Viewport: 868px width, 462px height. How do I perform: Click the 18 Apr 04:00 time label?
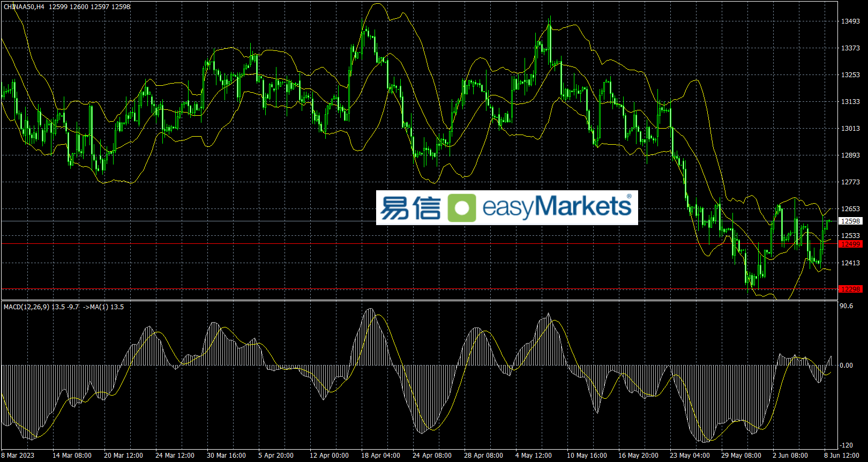pyautogui.click(x=380, y=456)
